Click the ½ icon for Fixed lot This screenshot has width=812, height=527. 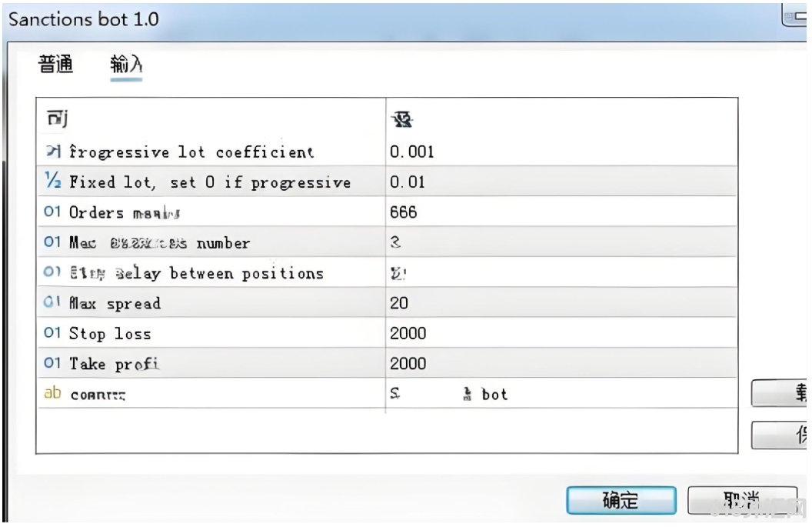tap(53, 181)
